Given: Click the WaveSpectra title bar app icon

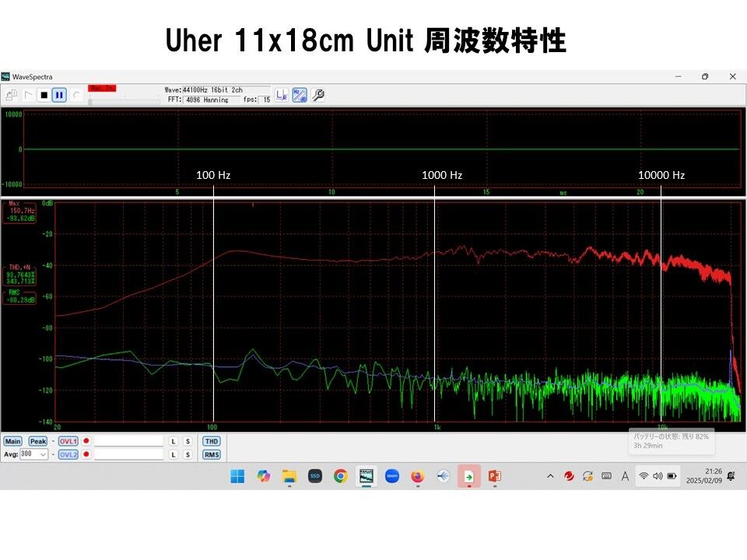Looking at the screenshot, I should pos(5,77).
